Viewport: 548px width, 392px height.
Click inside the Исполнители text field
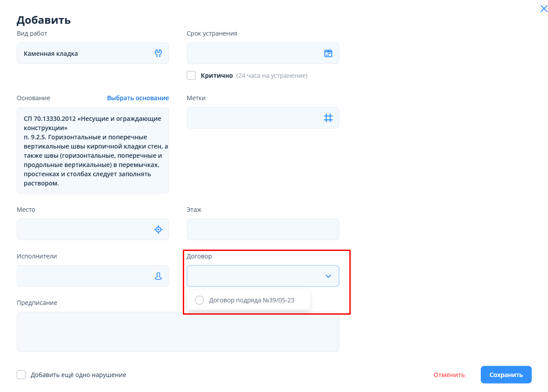[83, 276]
